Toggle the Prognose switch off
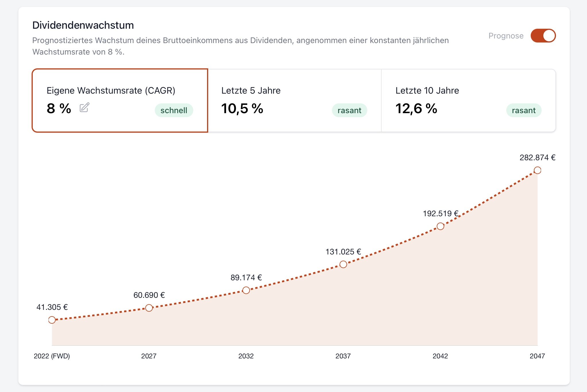This screenshot has width=587, height=392. click(543, 36)
